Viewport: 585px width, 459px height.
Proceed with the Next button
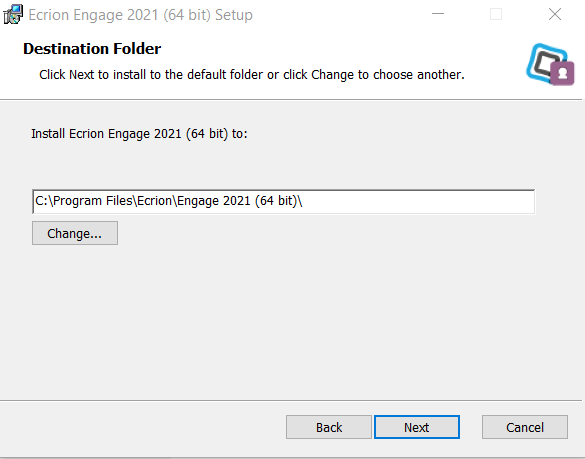417,427
